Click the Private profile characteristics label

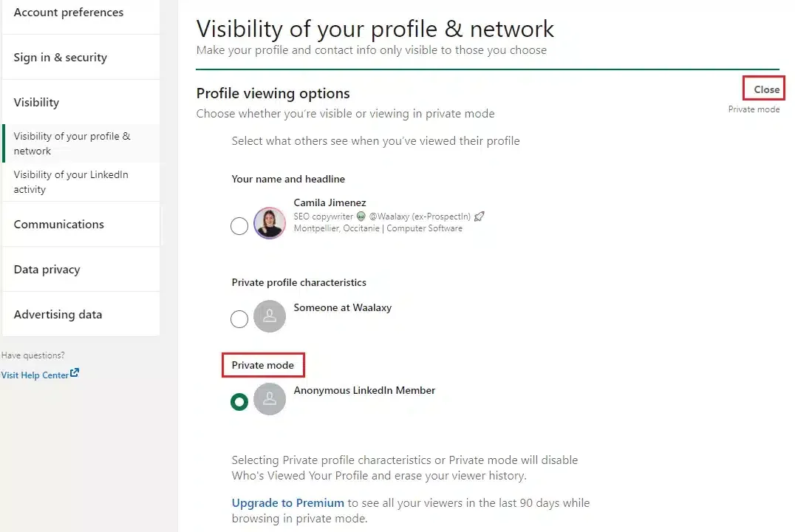pos(298,282)
